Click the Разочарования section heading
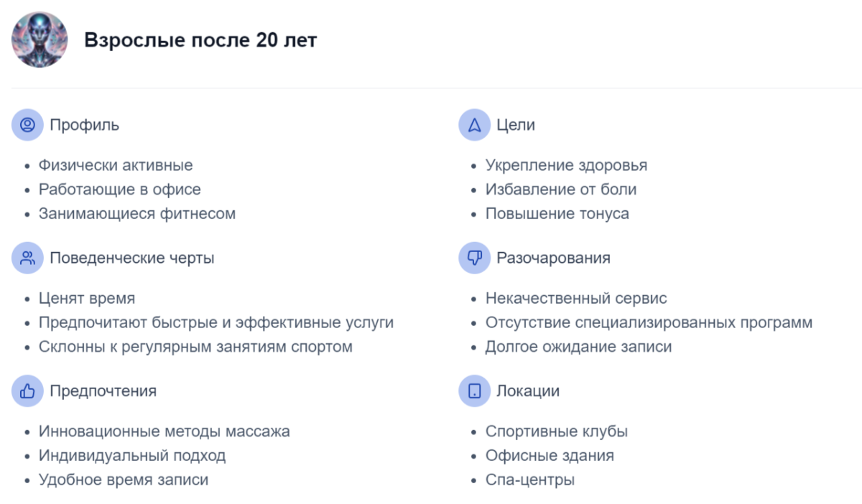The height and width of the screenshot is (504, 862). 553,258
